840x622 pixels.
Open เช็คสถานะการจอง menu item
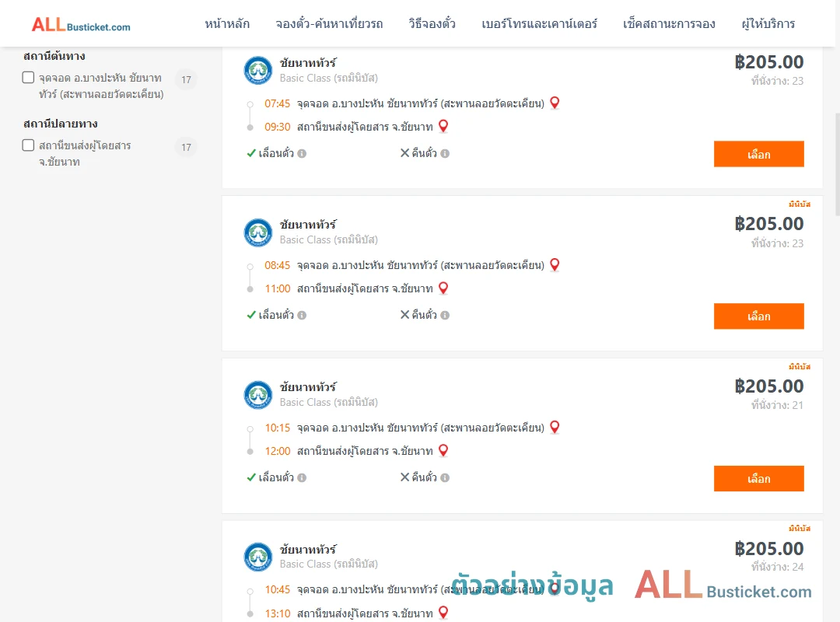pos(669,24)
